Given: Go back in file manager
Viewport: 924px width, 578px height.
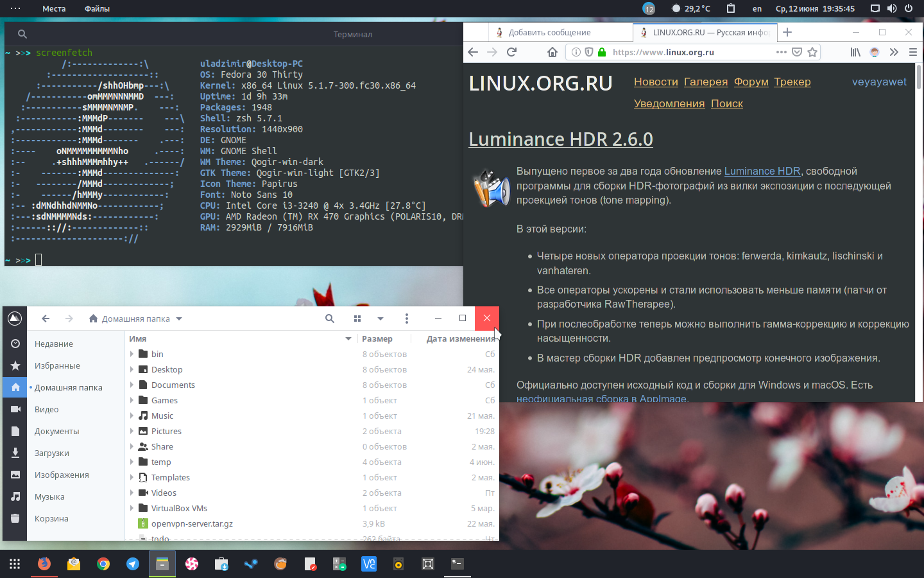Looking at the screenshot, I should pos(46,319).
